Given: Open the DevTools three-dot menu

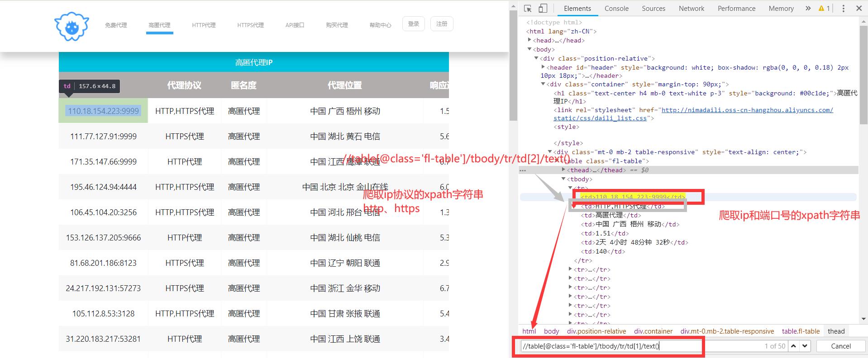Looking at the screenshot, I should pos(843,9).
